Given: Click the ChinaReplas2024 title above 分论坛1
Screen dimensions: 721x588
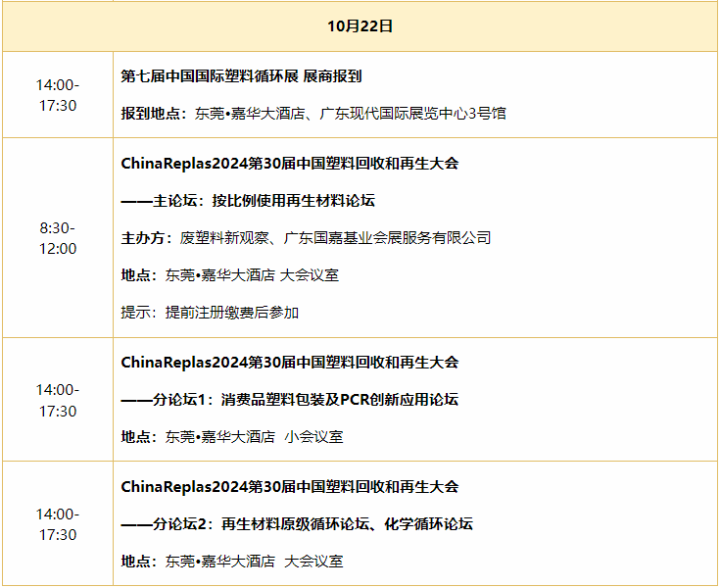Looking at the screenshot, I should coord(290,362).
